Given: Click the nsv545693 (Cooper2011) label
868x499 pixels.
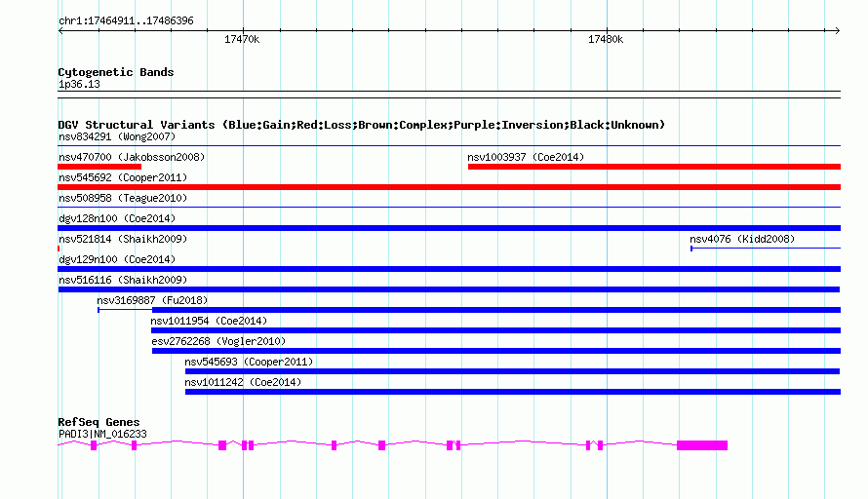Looking at the screenshot, I should pos(249,362).
